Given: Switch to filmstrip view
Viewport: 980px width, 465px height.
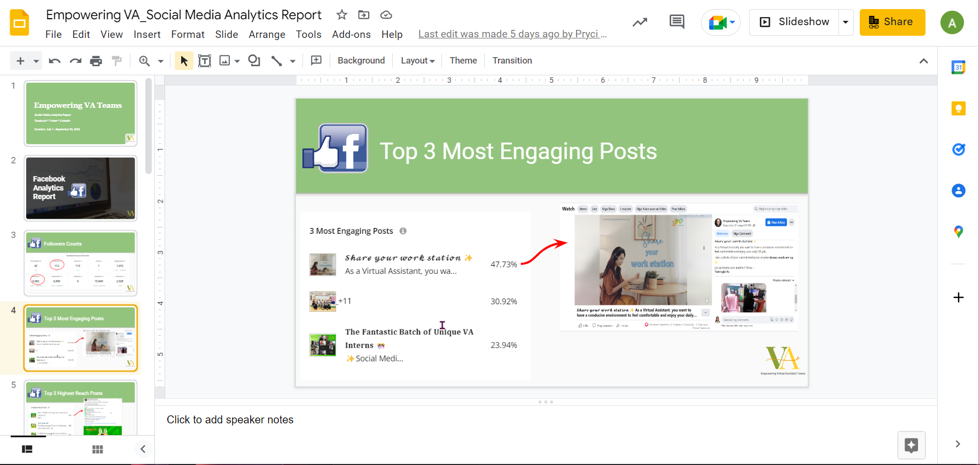Looking at the screenshot, I should point(27,450).
